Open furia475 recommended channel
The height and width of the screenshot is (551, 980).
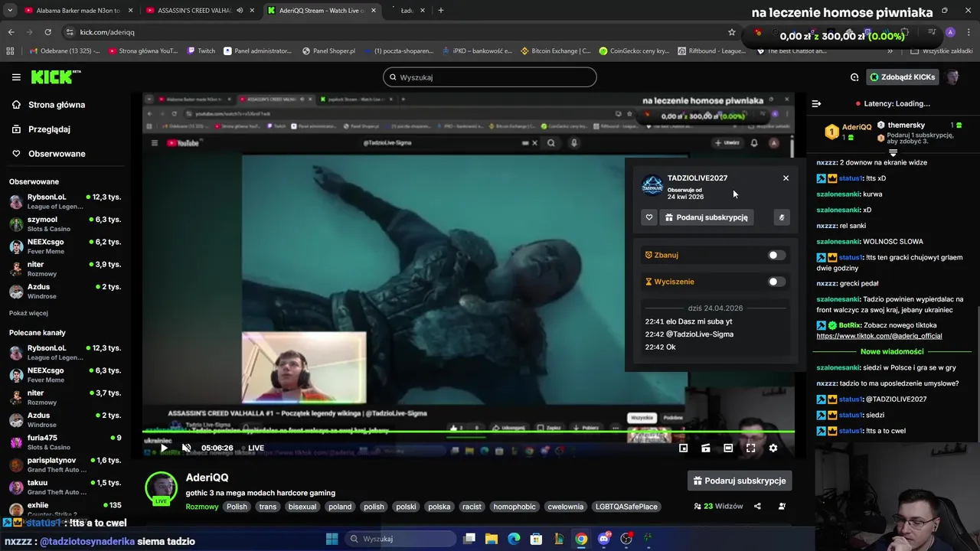[x=65, y=442]
